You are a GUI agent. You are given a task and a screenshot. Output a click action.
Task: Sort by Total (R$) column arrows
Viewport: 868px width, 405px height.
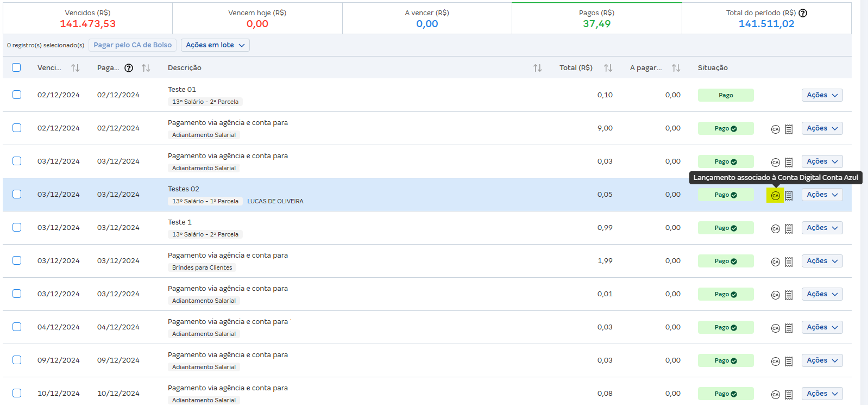tap(608, 68)
